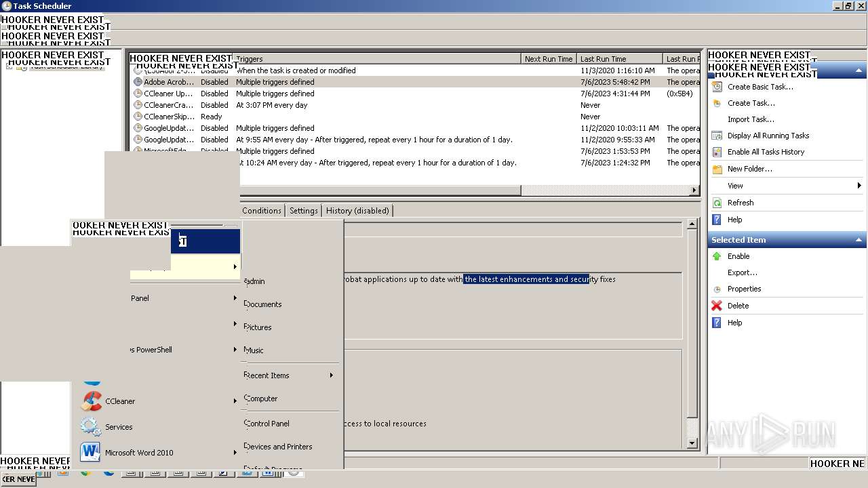Select the '7/6/2023 5:48:42 PM' last run cell

[x=615, y=82]
